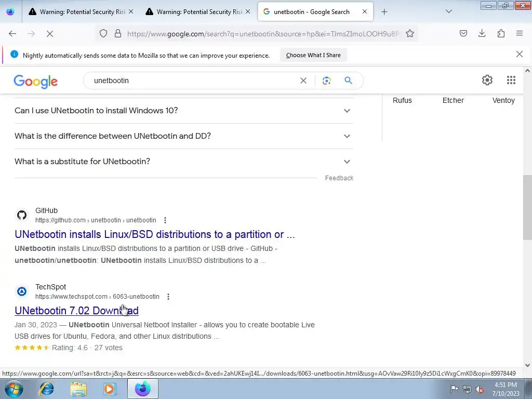Open the clock showing 4:51 PM
The width and height of the screenshot is (532, 399).
[506, 389]
